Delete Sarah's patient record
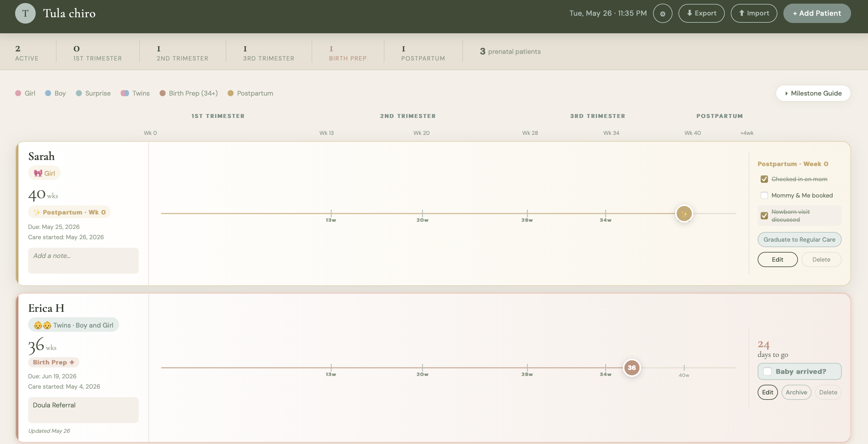The height and width of the screenshot is (444, 868). coord(821,260)
